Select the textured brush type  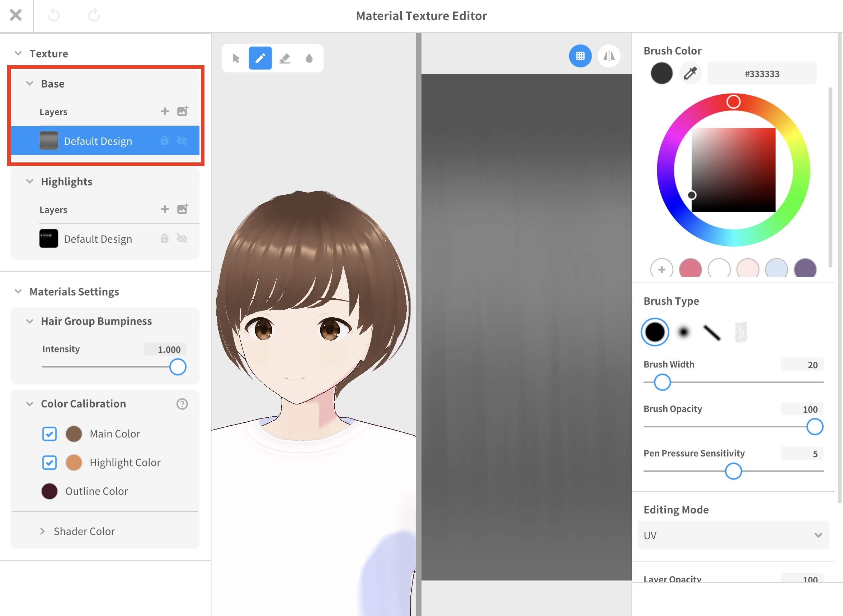tap(741, 332)
